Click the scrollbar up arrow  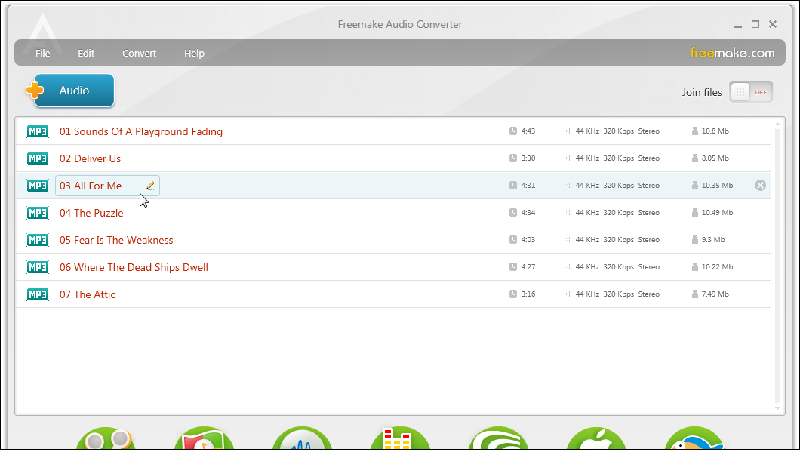pyautogui.click(x=778, y=123)
